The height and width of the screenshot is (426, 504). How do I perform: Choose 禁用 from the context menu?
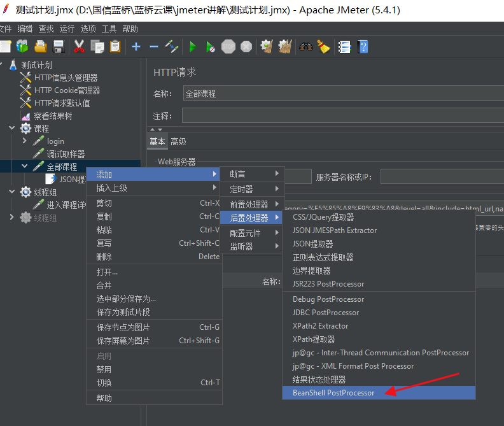[155, 369]
